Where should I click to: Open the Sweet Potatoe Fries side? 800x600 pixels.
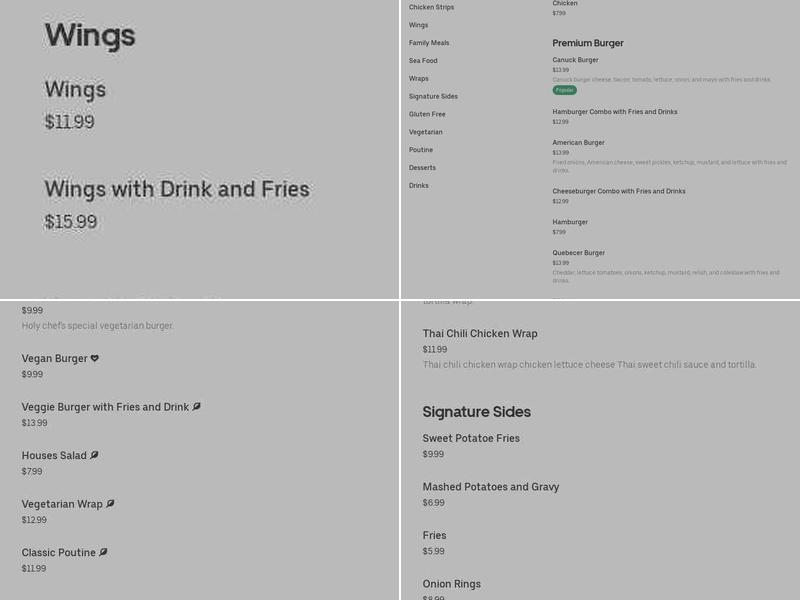(471, 438)
